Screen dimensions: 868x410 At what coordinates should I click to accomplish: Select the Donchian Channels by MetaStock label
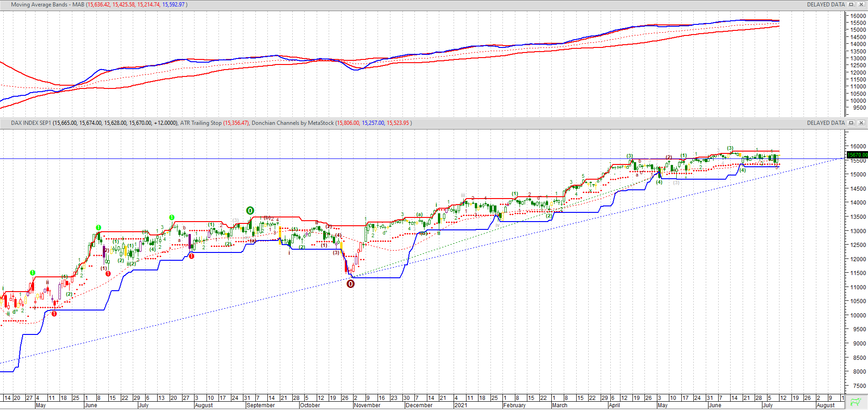(292, 123)
